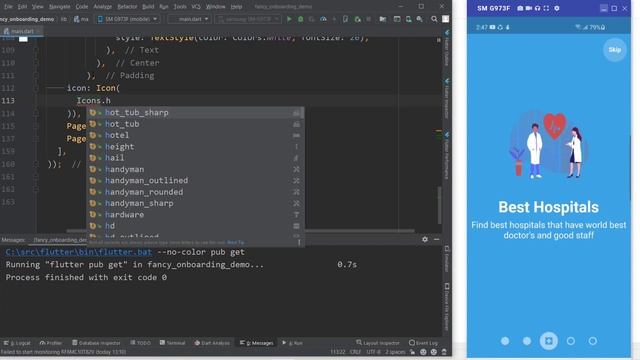Open flutter.bat path link in console

(78, 252)
